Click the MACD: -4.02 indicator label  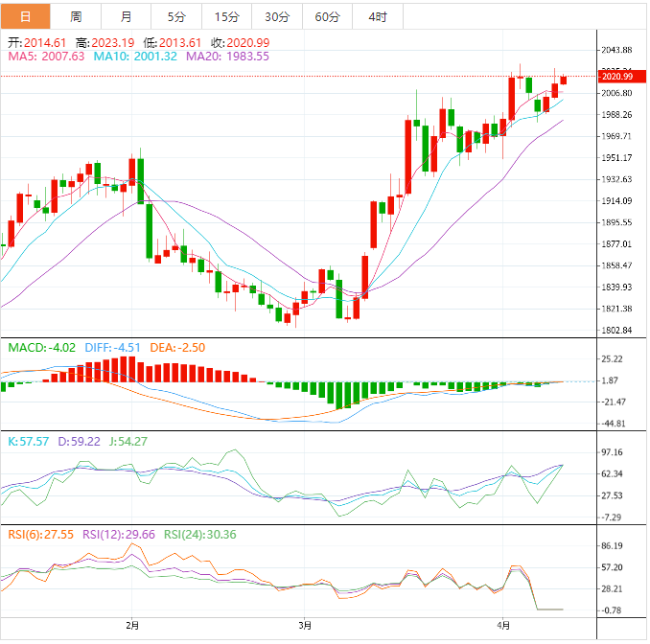(42, 348)
